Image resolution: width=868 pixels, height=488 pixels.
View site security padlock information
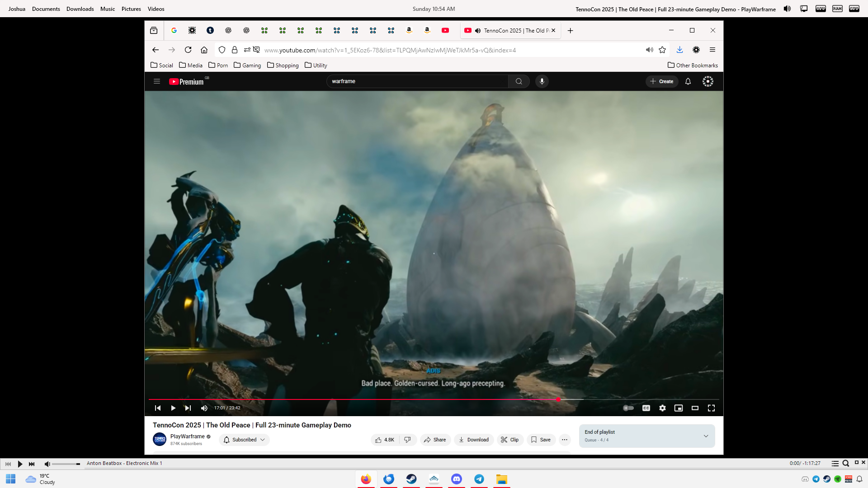tap(235, 50)
